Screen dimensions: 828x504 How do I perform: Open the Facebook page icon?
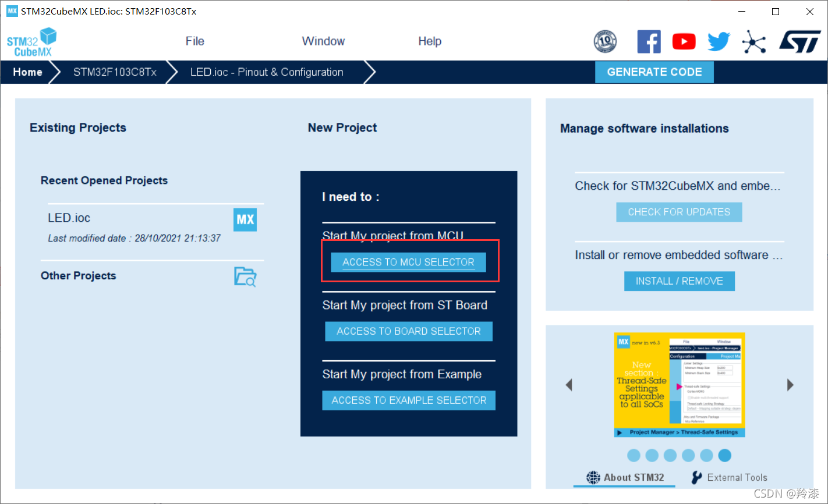pos(649,41)
